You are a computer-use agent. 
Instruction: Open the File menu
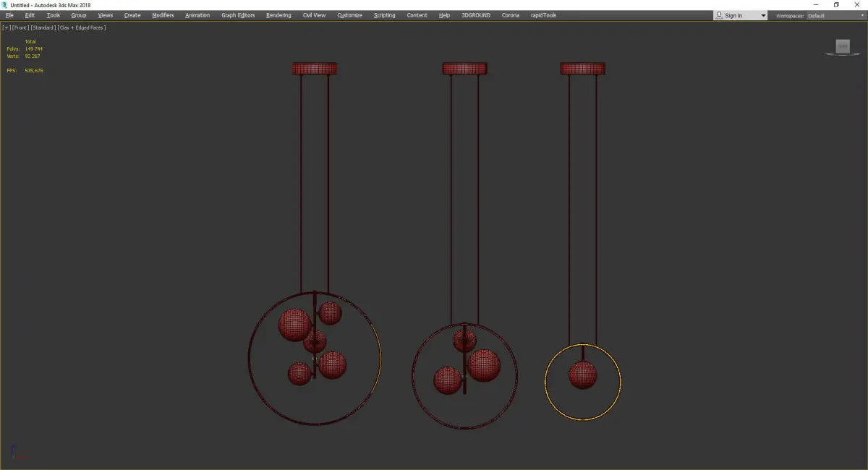point(9,15)
